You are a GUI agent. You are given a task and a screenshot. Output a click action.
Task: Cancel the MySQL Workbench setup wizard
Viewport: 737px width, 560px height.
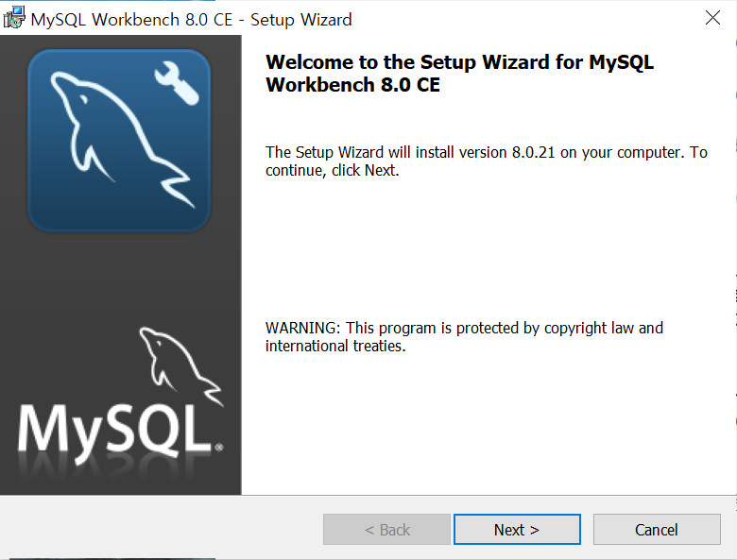tap(657, 530)
